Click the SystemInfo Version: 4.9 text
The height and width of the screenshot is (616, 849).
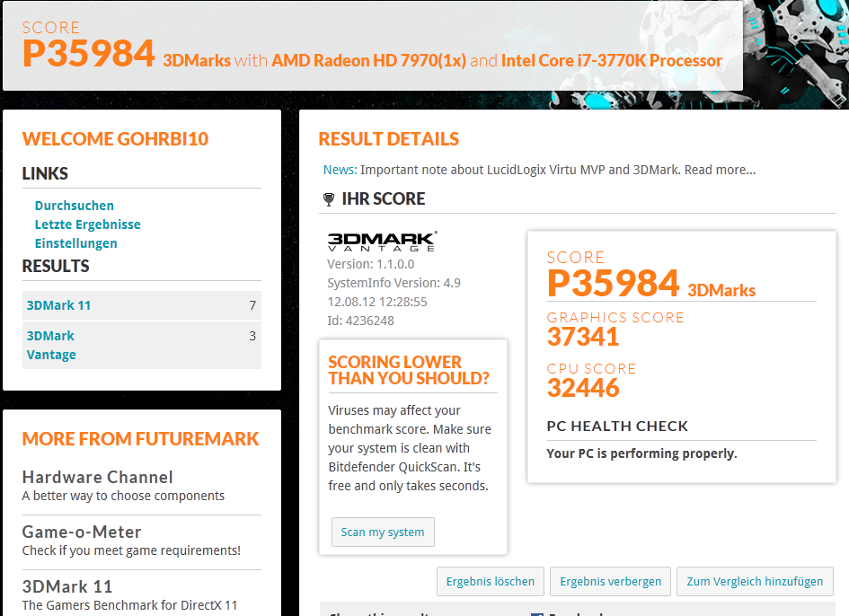[394, 283]
